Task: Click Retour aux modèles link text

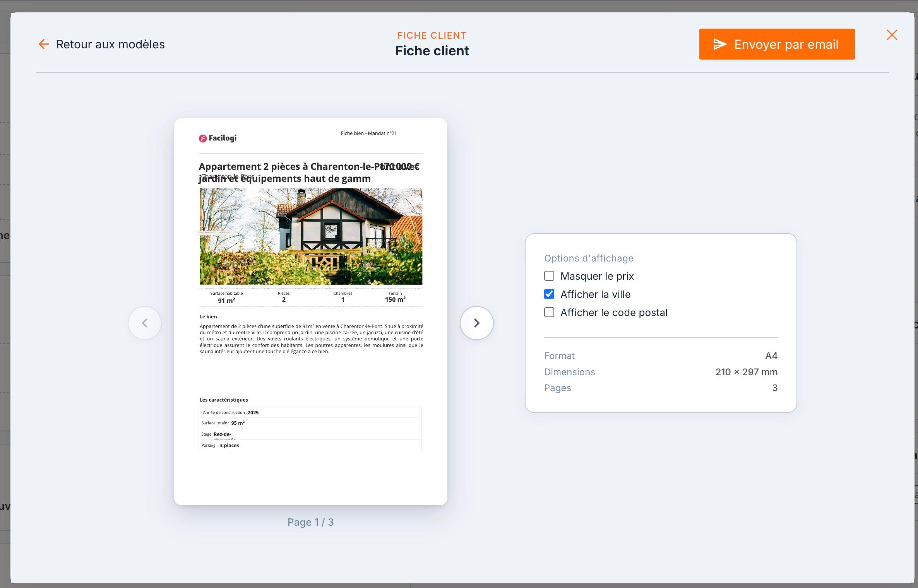Action: [110, 44]
